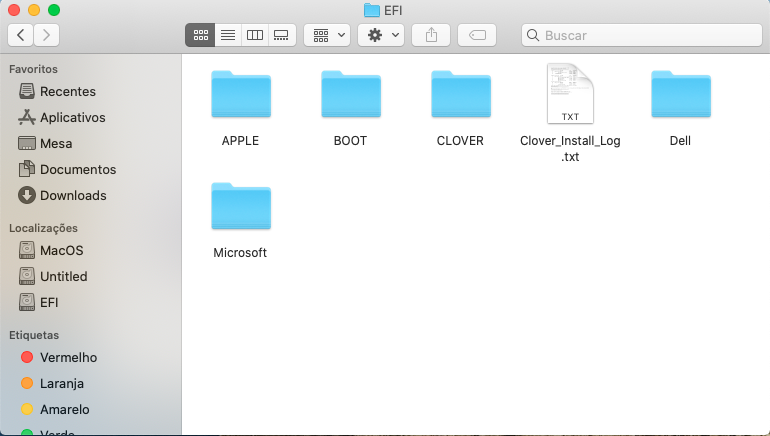The image size is (770, 436).
Task: Click the magnifier icon in search
Action: point(533,35)
